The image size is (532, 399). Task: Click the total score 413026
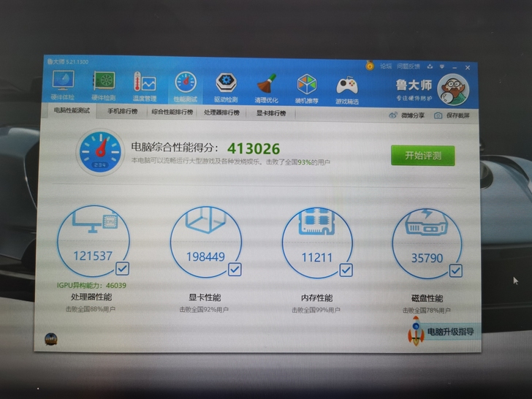tap(254, 148)
